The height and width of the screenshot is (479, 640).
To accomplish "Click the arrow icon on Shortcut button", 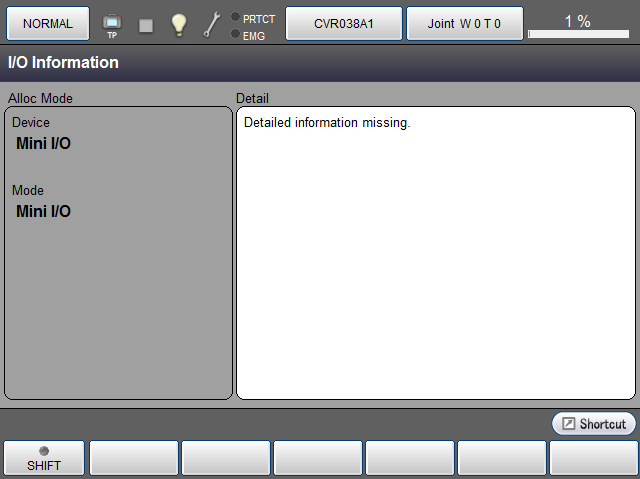I will click(568, 424).
